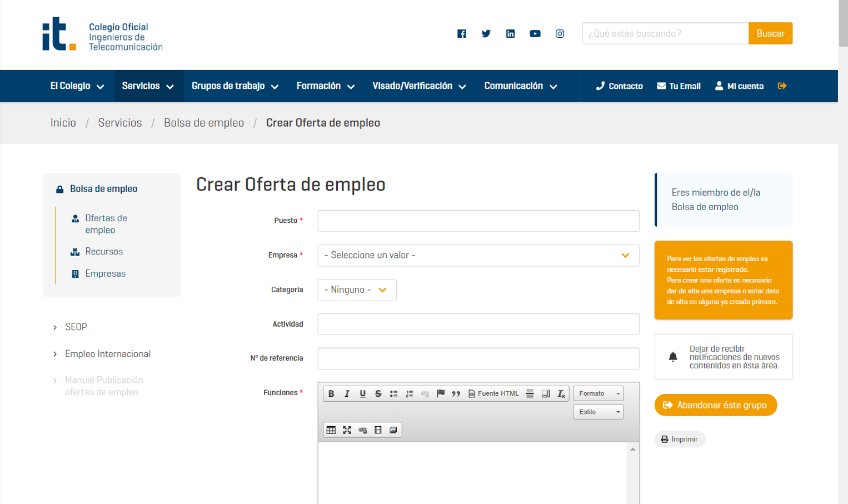Maximize the editor with the fullscreen icon
This screenshot has height=504, width=848.
pyautogui.click(x=347, y=430)
